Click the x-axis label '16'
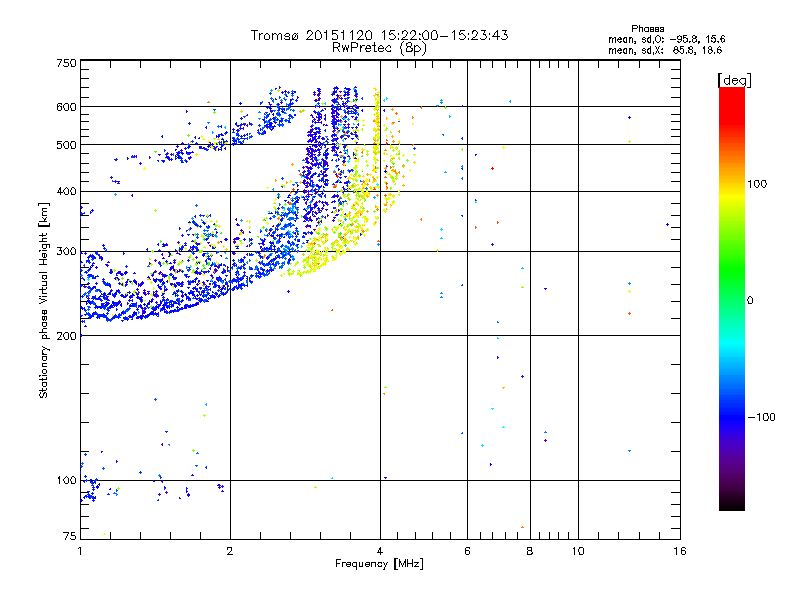 click(680, 551)
